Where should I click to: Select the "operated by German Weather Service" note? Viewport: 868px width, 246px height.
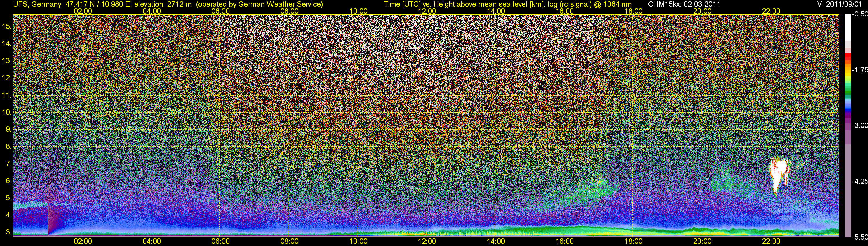pos(259,4)
